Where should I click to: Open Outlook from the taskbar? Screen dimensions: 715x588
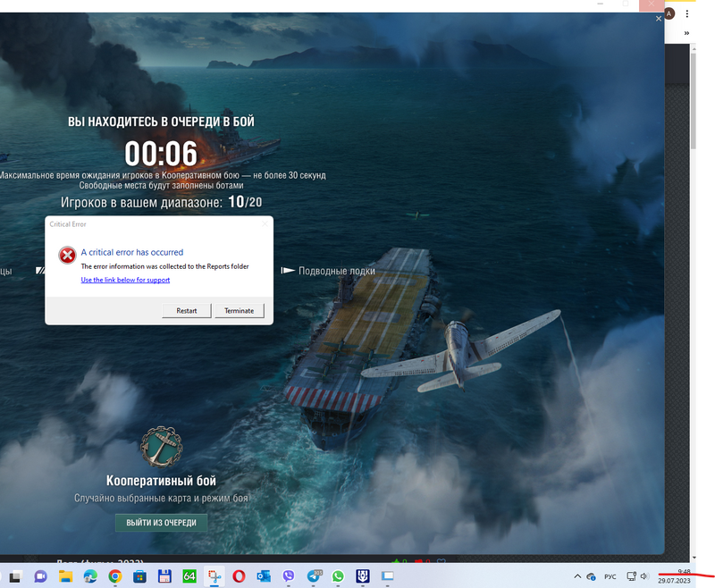point(264,576)
